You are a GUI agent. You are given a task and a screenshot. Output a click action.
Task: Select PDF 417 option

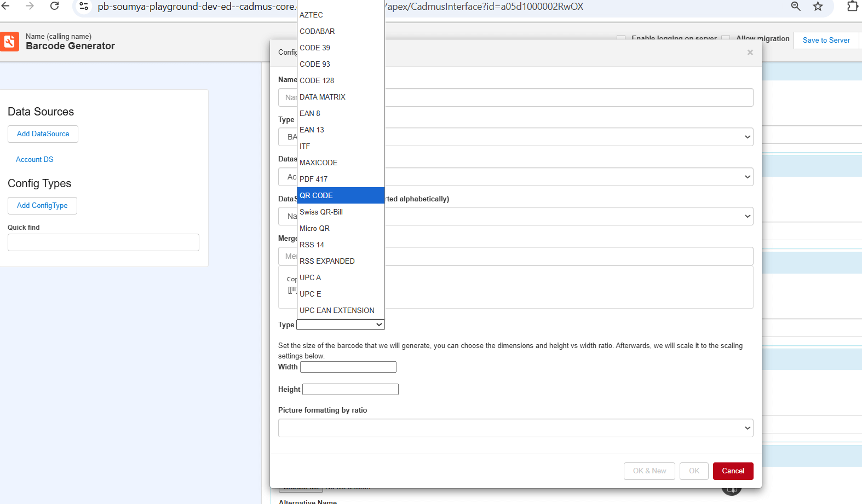pos(341,179)
